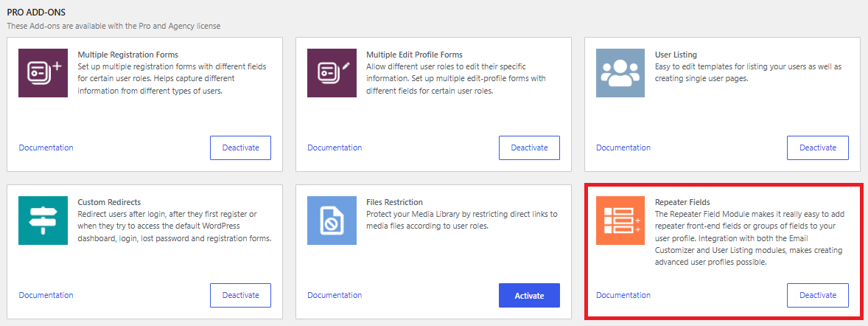This screenshot has width=868, height=326.
Task: Click the User Listing description text
Action: tap(749, 72)
